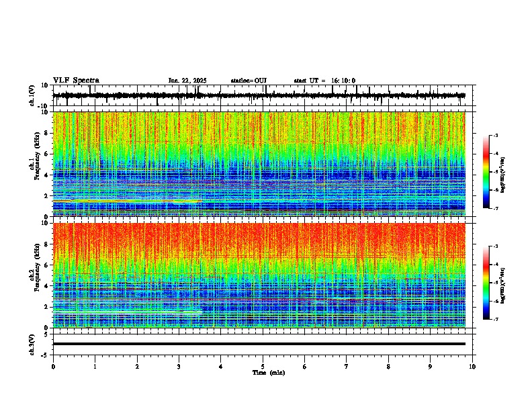Click the "ch.1(V)" axis label
This screenshot has width=532, height=411.
(x=32, y=95)
